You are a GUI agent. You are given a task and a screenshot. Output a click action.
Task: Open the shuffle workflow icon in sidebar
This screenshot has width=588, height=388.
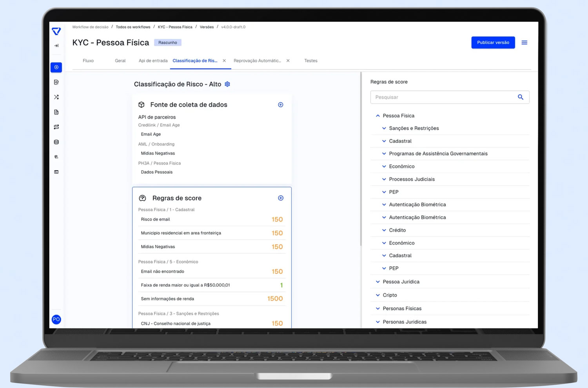56,97
